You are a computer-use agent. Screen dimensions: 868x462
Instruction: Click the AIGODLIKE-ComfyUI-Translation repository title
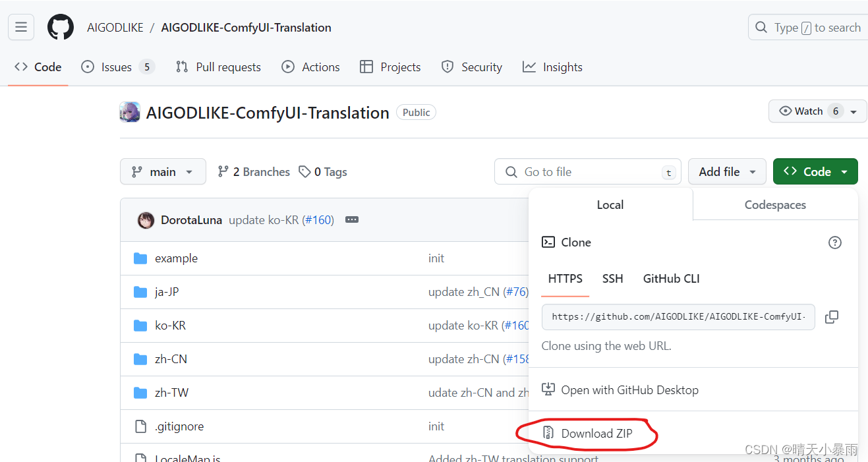[268, 113]
